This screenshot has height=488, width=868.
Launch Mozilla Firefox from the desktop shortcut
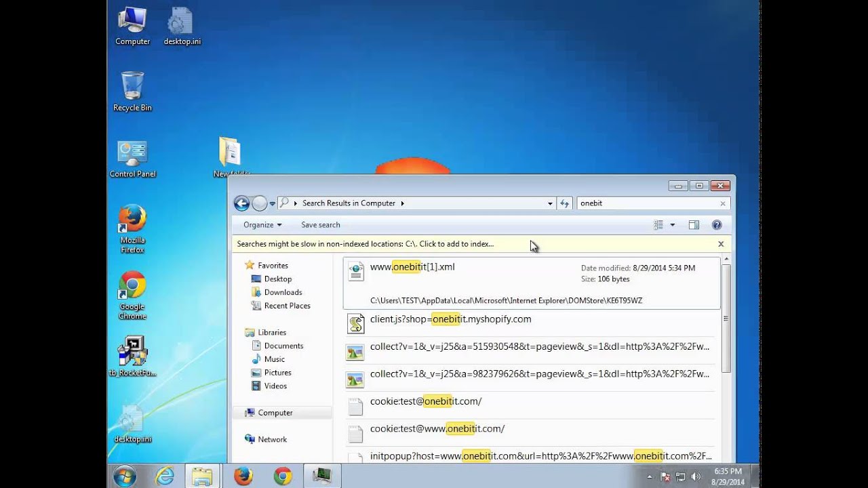(132, 229)
